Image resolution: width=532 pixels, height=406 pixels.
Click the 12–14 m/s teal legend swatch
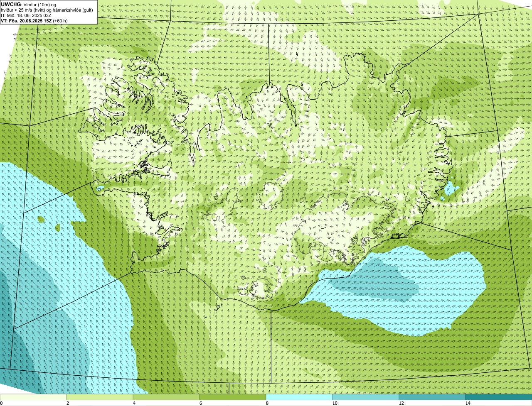click(432, 397)
